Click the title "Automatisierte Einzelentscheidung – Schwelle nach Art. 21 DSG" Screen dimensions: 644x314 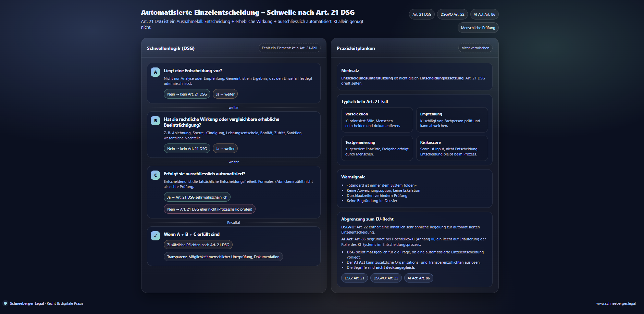[248, 12]
